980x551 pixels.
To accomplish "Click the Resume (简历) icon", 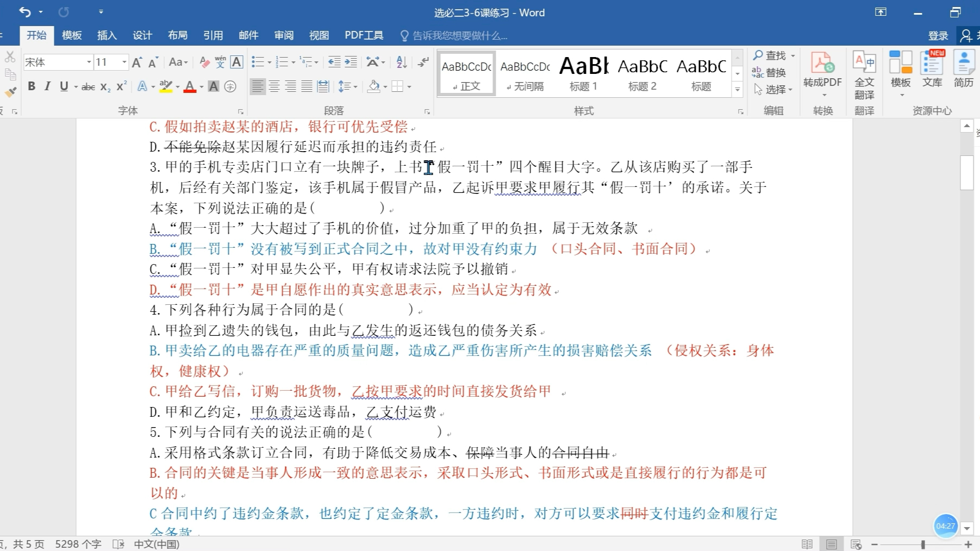I will (x=964, y=70).
